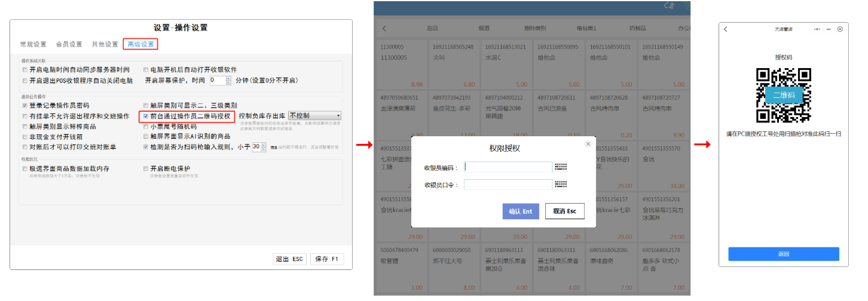Select the 烟酒 category

pyautogui.click(x=485, y=28)
